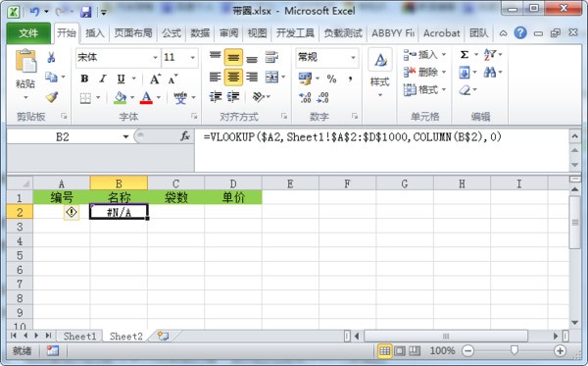This screenshot has width=588, height=366.
Task: Open Paste options arrow
Action: pos(25,97)
